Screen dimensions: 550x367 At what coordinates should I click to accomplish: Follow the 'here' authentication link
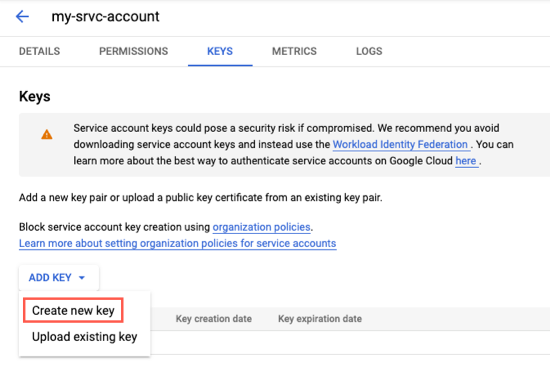[466, 161]
